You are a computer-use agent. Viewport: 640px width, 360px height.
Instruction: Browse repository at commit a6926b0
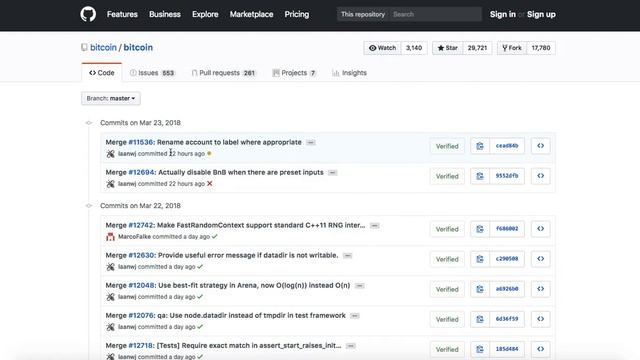(x=540, y=289)
